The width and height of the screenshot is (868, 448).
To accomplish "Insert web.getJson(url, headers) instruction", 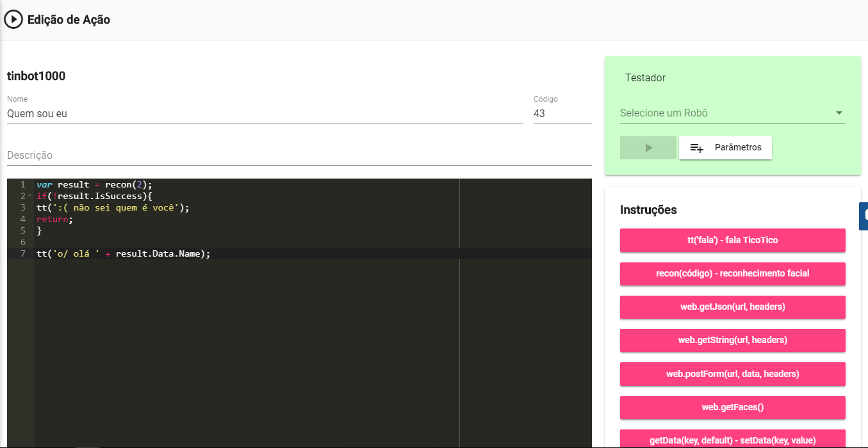I will click(x=732, y=307).
